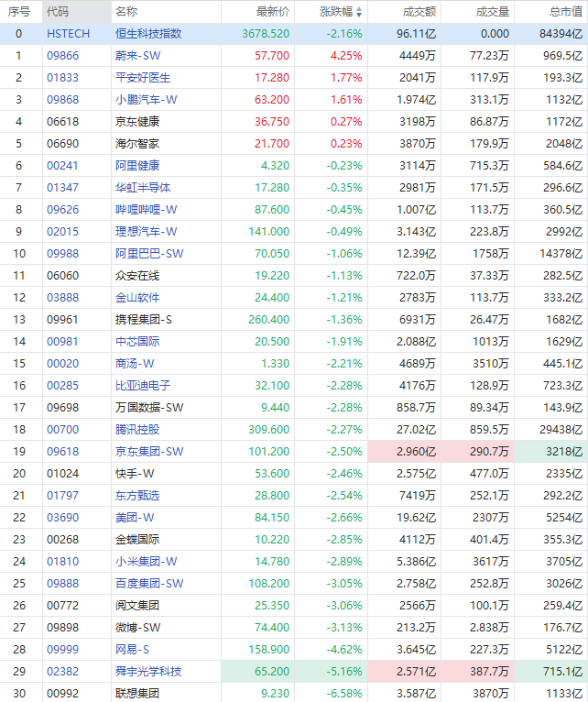588x702 pixels.
Task: Open 美团-W stock name
Action: pos(135,517)
